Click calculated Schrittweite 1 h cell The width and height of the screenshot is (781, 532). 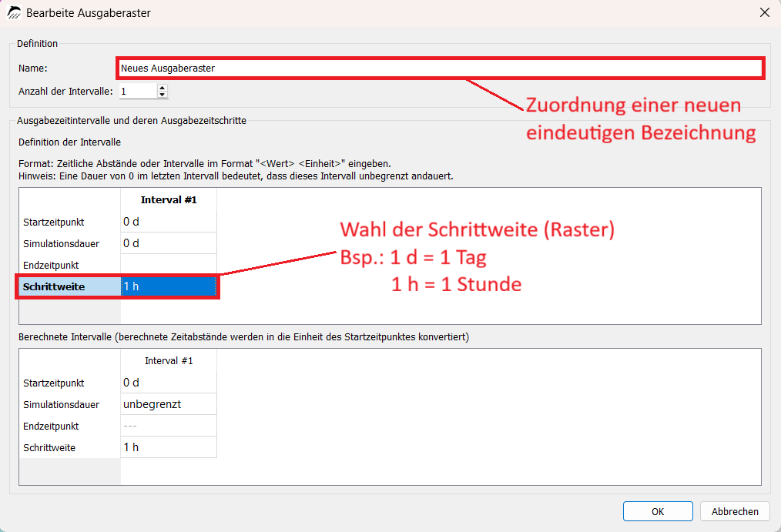point(169,447)
